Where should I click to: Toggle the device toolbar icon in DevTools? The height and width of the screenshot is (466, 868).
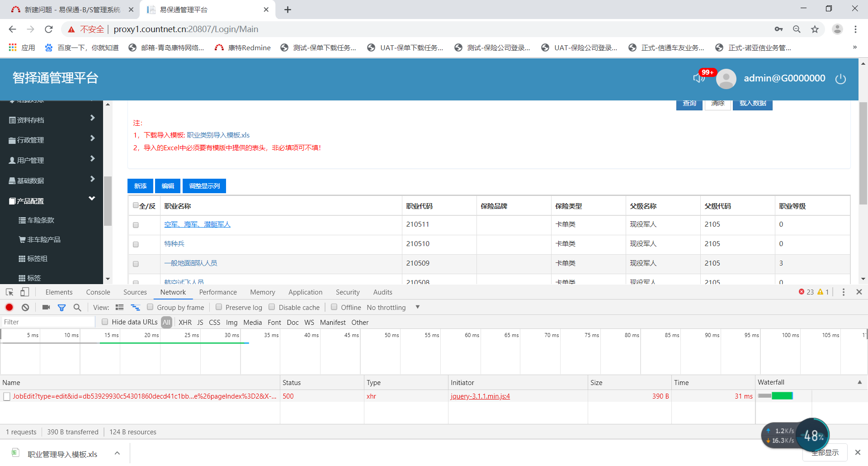click(x=25, y=292)
